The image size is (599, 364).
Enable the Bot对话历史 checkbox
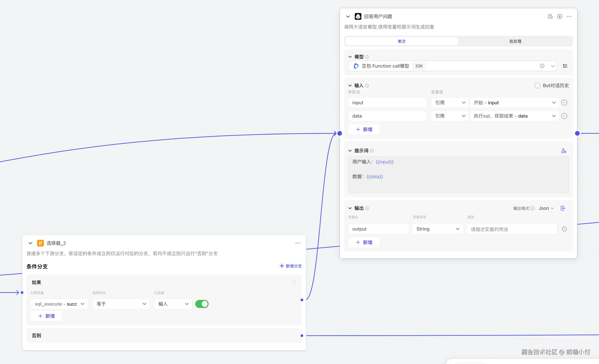coord(537,85)
